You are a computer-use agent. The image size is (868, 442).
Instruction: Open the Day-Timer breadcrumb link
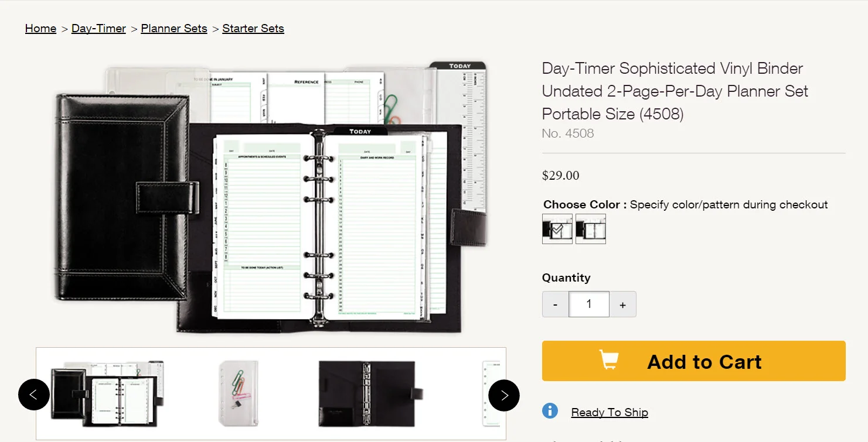(x=98, y=28)
